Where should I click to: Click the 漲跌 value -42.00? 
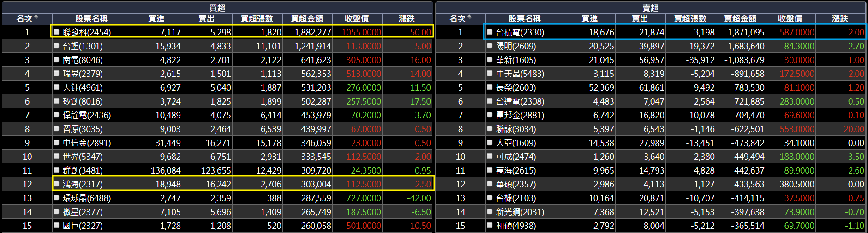click(419, 198)
